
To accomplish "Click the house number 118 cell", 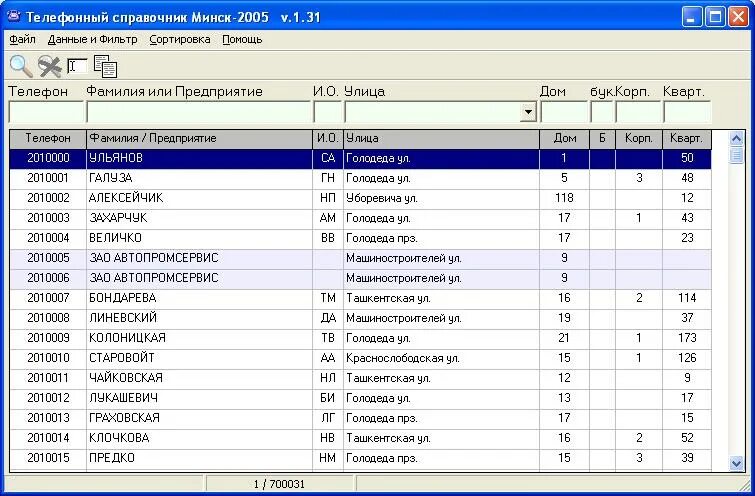I will pyautogui.click(x=565, y=198).
